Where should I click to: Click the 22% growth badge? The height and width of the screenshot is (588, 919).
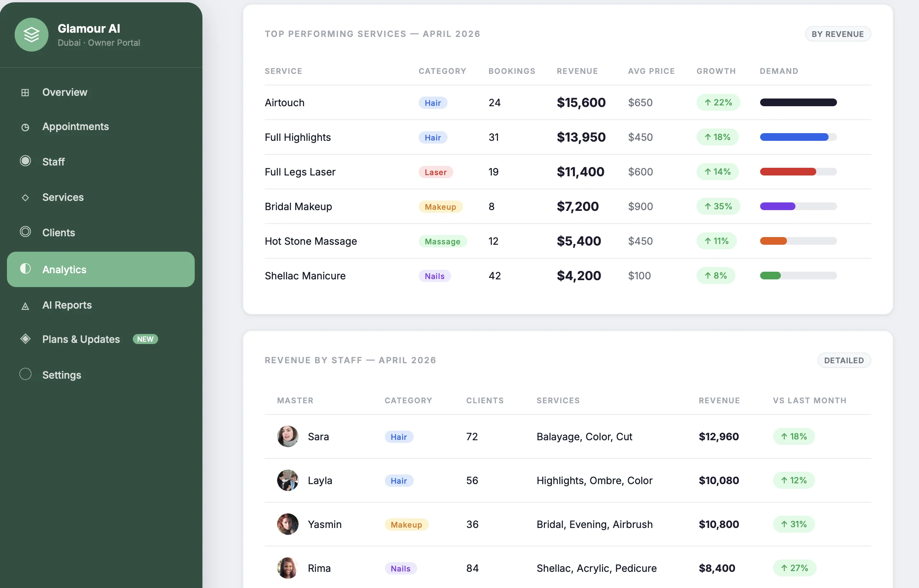(x=718, y=102)
